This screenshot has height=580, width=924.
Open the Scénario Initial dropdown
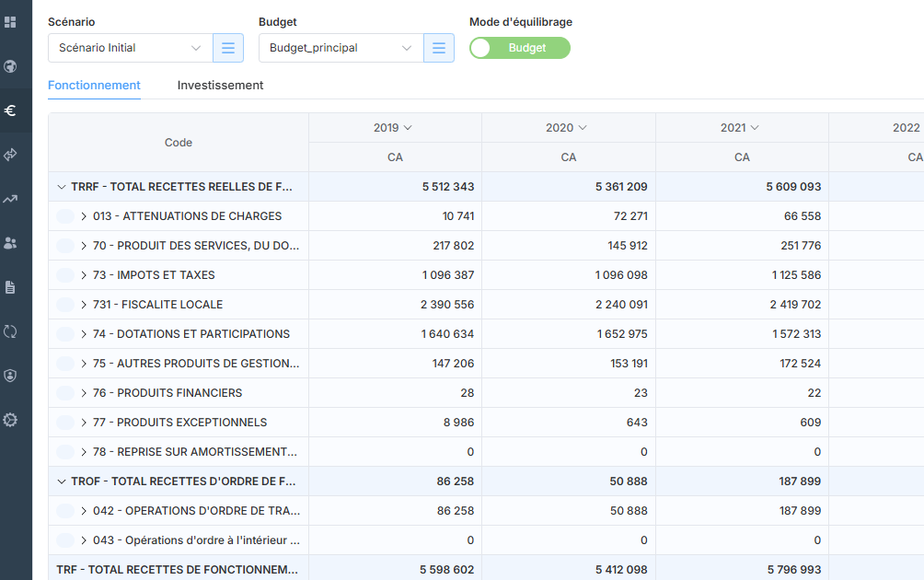coord(130,48)
